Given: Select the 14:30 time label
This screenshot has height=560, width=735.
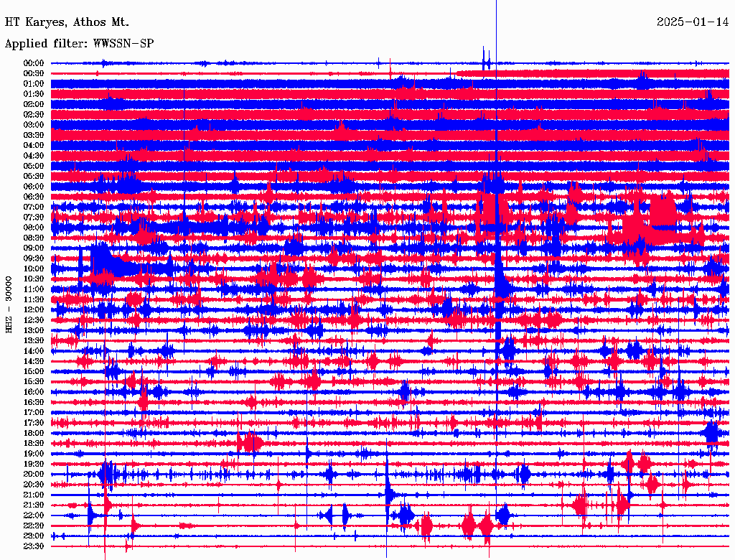Looking at the screenshot, I should [x=34, y=362].
